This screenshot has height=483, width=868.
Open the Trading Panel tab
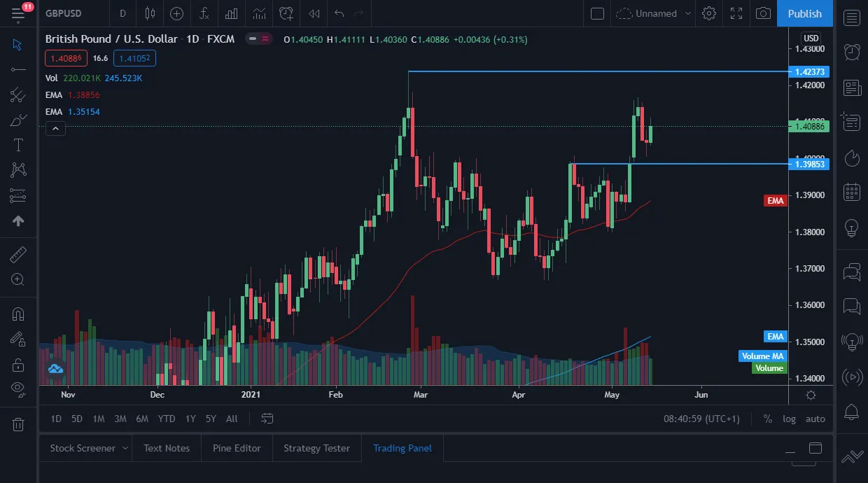click(x=402, y=448)
